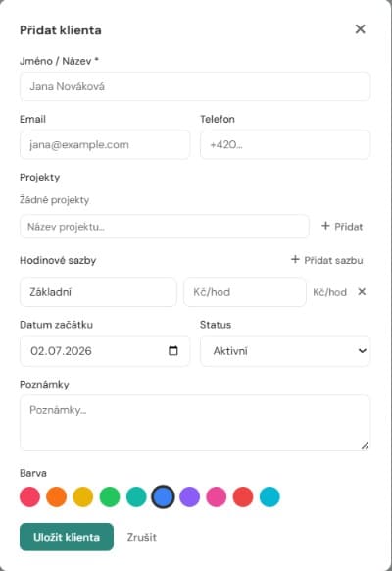Pick the green color swatch

[110, 496]
